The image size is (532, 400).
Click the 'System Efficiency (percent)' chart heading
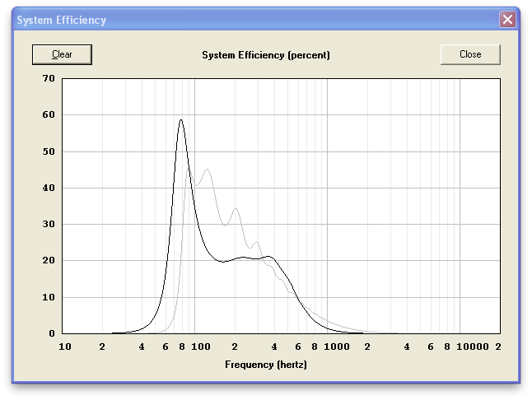(x=266, y=55)
